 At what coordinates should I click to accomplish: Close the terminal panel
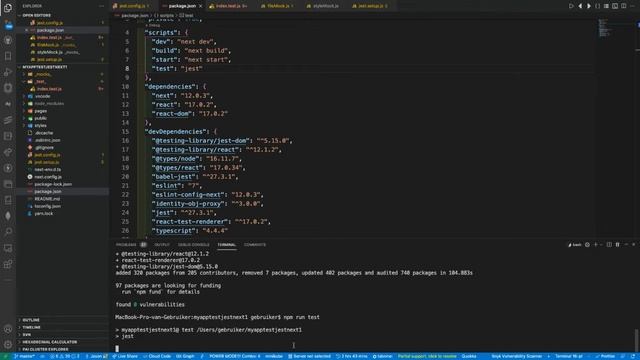[x=633, y=244]
